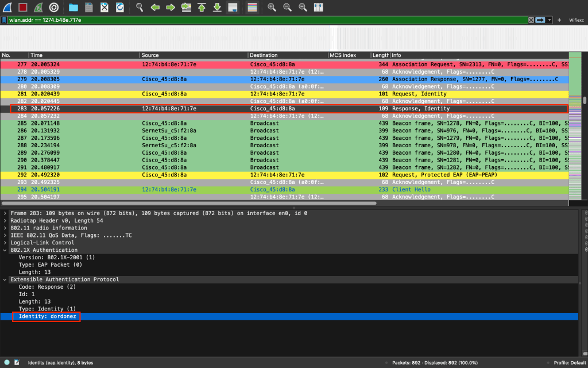
Task: Toggle auto-scroll to last packet icon
Action: pos(233,7)
